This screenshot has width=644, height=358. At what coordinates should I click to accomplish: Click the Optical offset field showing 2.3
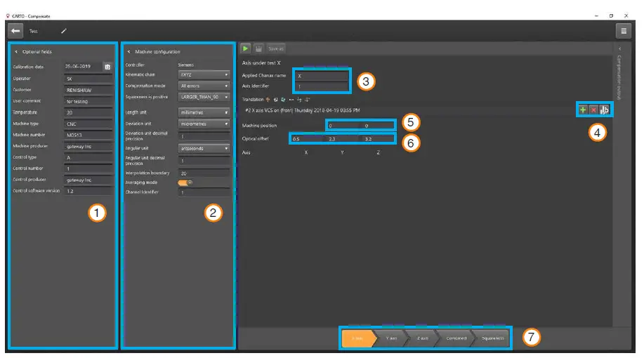pyautogui.click(x=343, y=139)
